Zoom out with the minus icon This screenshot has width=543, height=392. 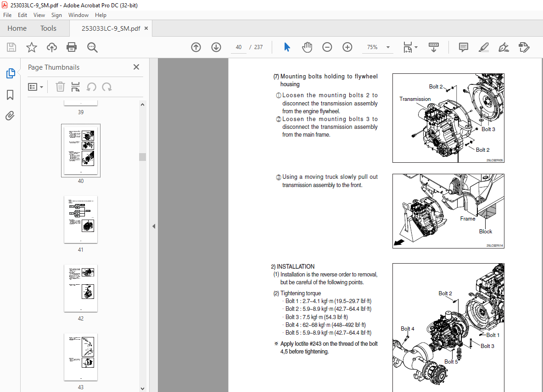point(327,47)
